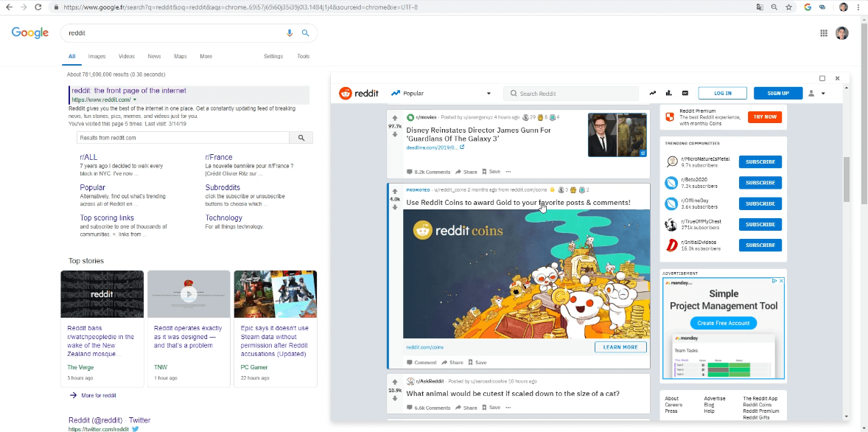Subscribe to r/OfflineDay
Viewport: 868px width, 432px height.
pos(760,203)
